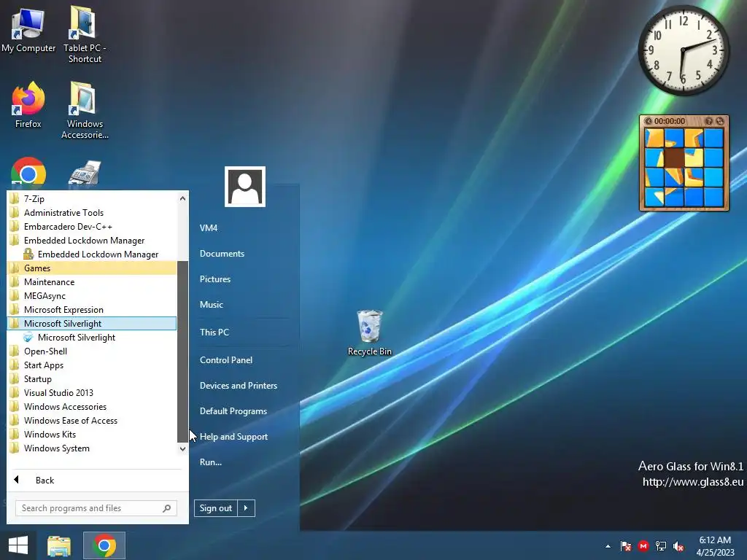Viewport: 747px width, 560px height.
Task: Open network status tray icon
Action: tap(661, 546)
